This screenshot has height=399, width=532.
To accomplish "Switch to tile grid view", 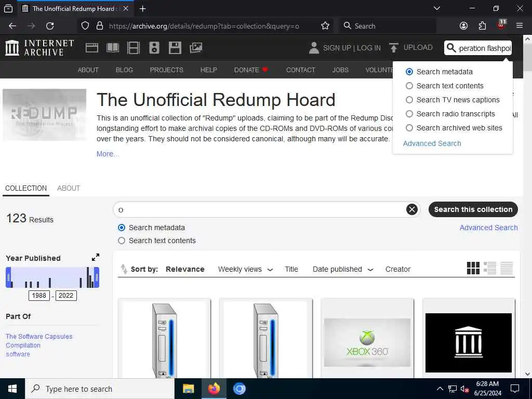I will pyautogui.click(x=473, y=268).
